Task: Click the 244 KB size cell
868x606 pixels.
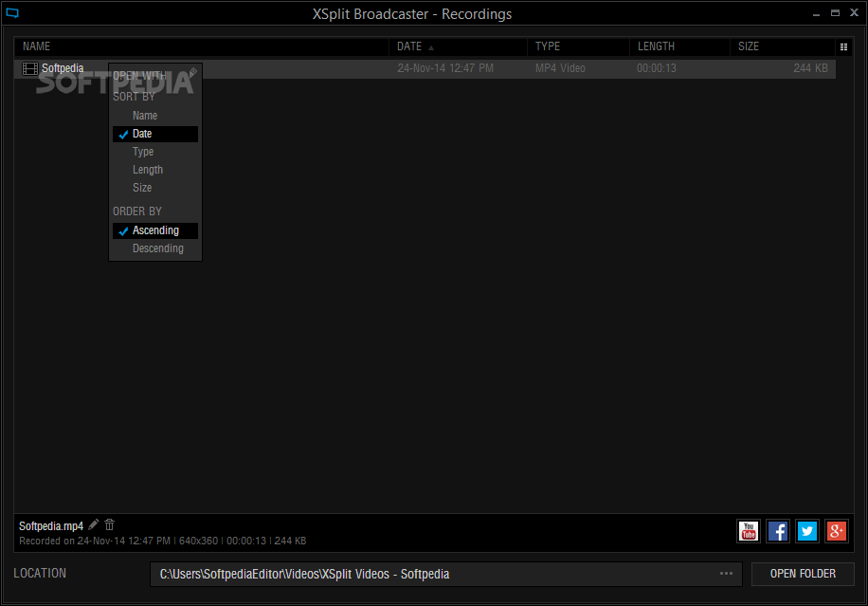Action: point(810,68)
